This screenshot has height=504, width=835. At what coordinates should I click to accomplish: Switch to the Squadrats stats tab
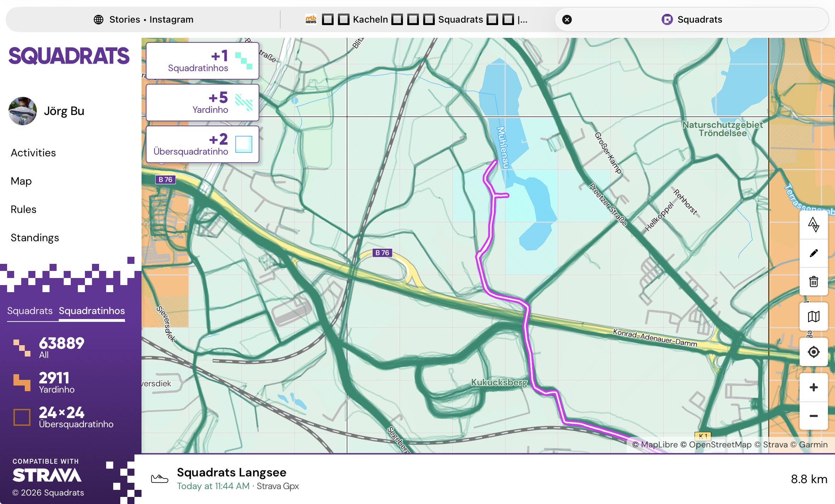click(x=30, y=311)
